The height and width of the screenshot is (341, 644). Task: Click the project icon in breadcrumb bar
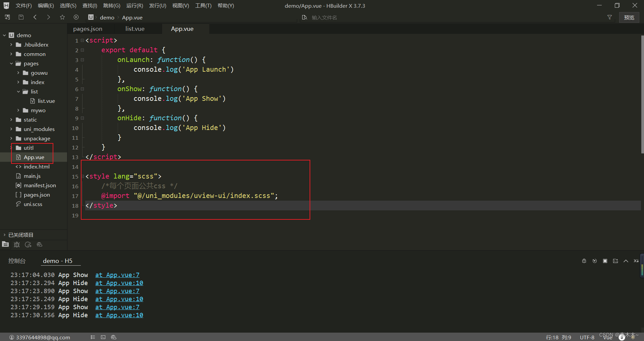[x=91, y=17]
